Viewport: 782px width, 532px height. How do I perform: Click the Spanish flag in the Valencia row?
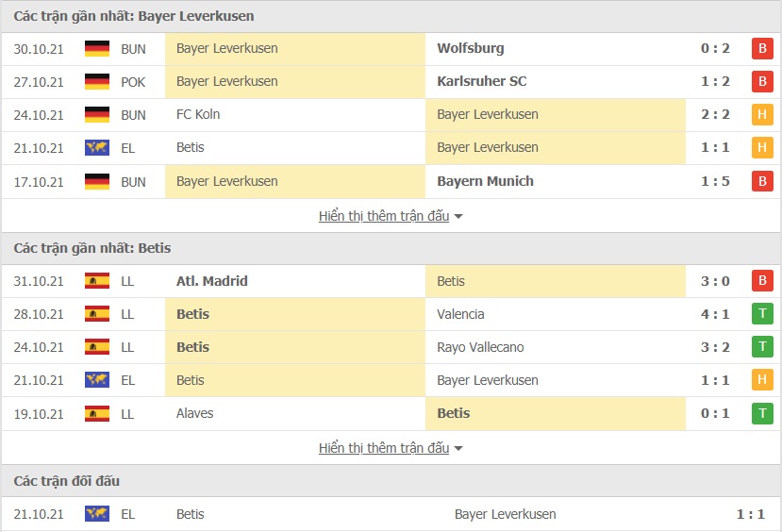tap(97, 314)
